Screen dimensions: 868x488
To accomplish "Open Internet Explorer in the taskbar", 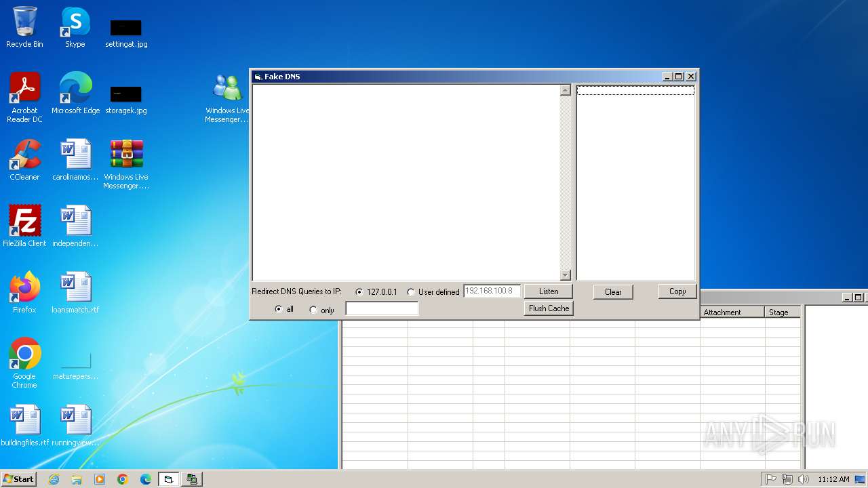I will (x=54, y=479).
